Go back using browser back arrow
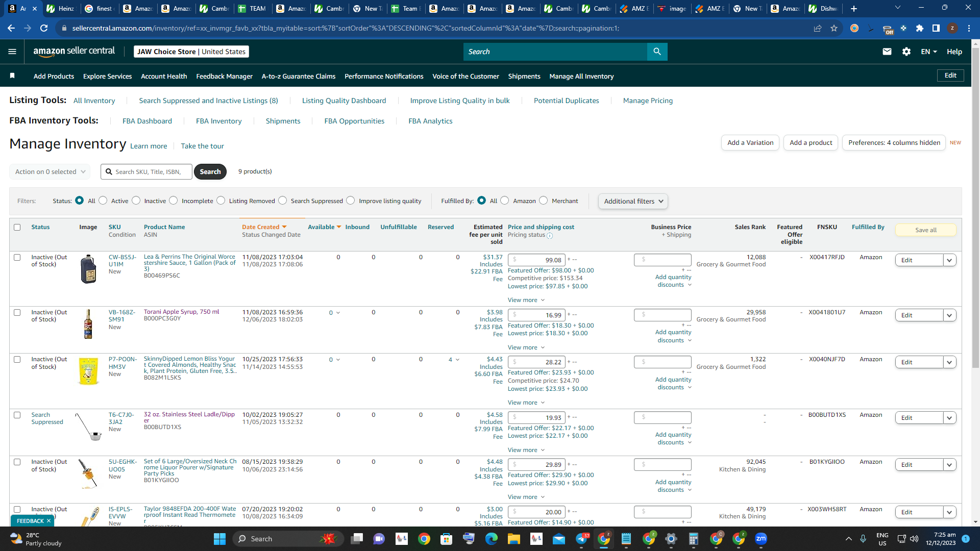This screenshot has height=551, width=980. [x=11, y=28]
